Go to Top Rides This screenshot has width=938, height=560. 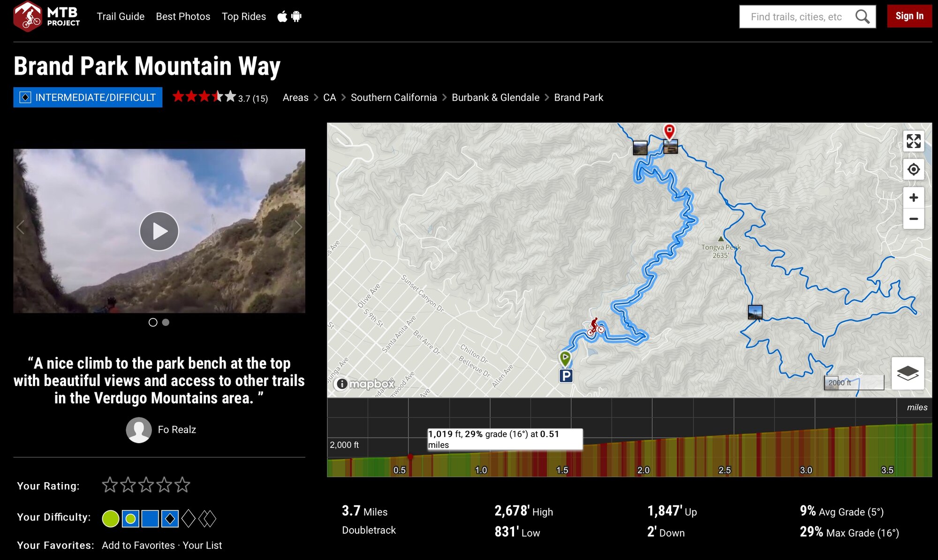243,17
